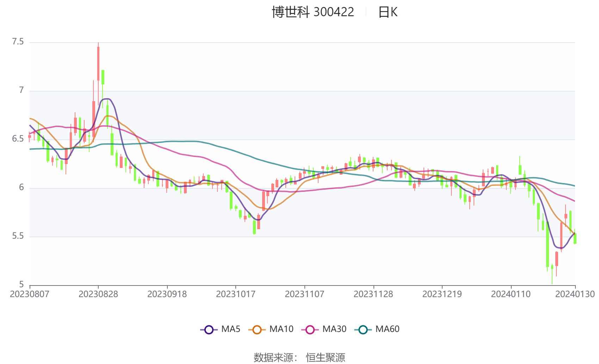Click the 20230807 x-axis date label
This screenshot has height=364, width=599.
click(30, 294)
